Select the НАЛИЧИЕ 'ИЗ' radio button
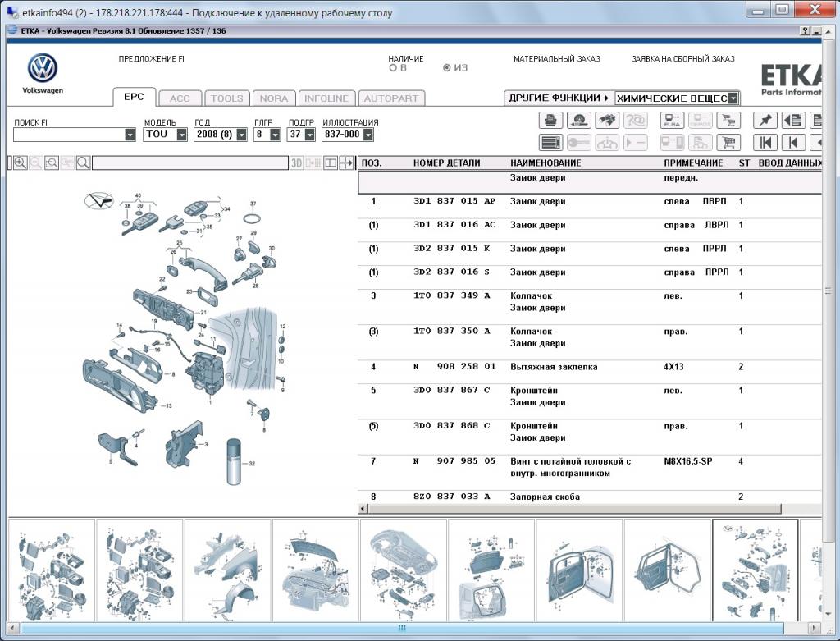This screenshot has width=840, height=641. [447, 68]
